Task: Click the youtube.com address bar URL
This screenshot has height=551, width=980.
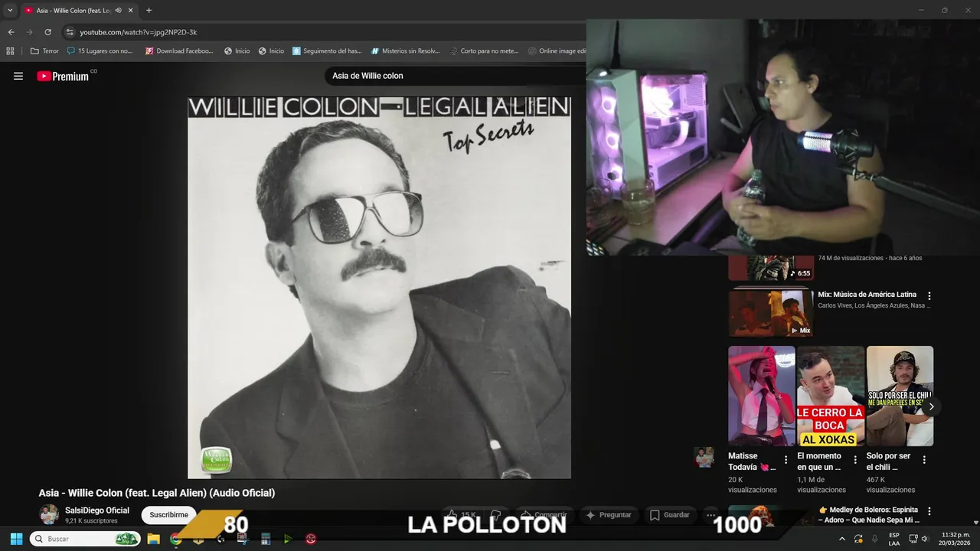Action: (x=139, y=32)
